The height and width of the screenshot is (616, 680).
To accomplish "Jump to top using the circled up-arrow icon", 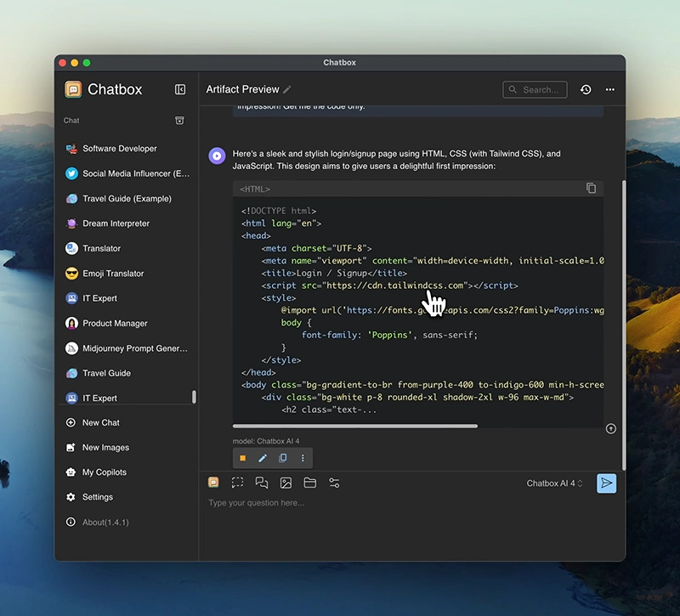I will [610, 429].
